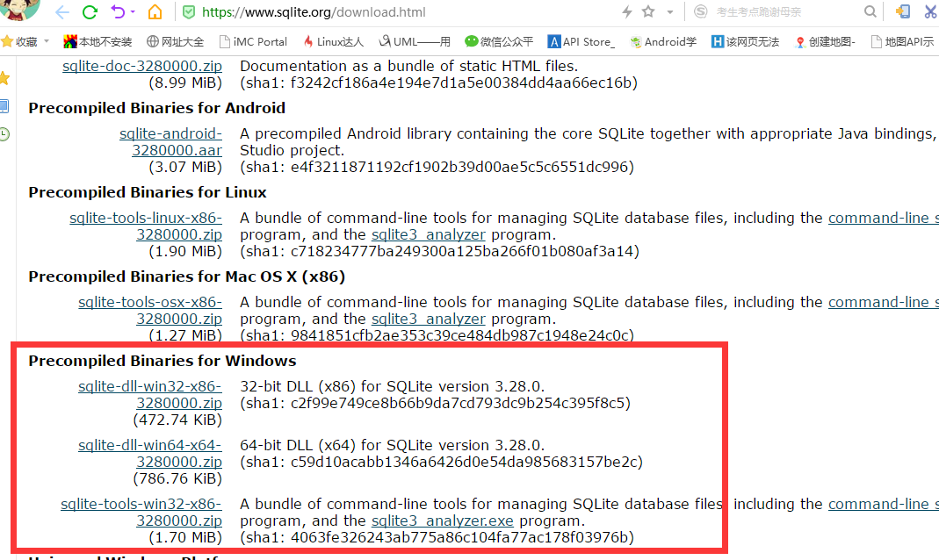Open the 地图API示 bookmark
Screen dimensions: 939x560
pyautogui.click(x=902, y=41)
